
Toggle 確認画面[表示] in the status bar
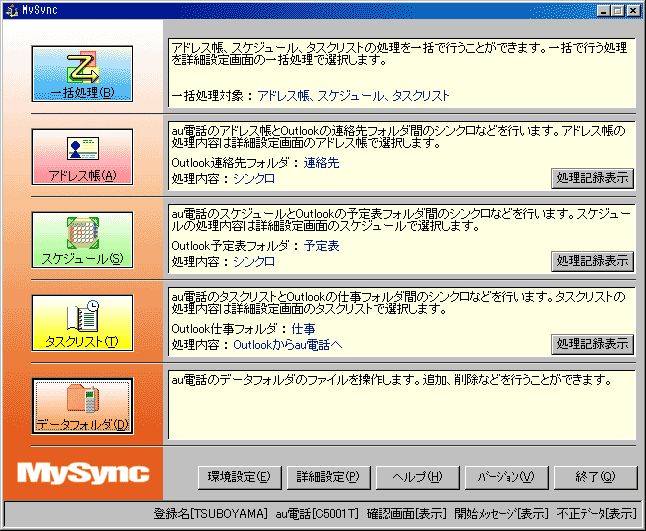click(x=406, y=513)
